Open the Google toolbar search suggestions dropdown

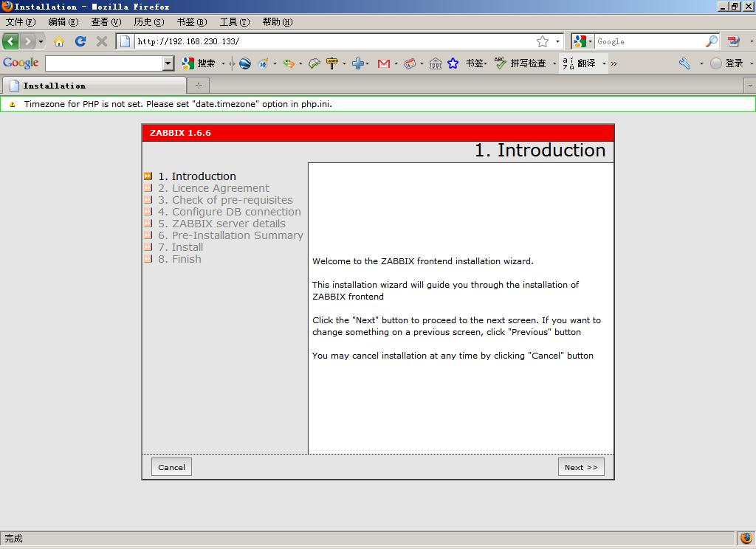168,63
